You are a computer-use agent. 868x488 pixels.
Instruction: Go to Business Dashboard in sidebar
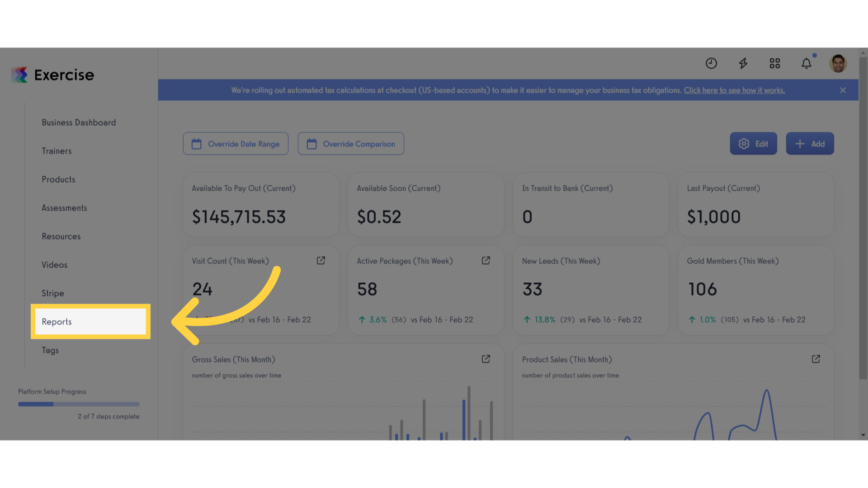[x=79, y=122]
